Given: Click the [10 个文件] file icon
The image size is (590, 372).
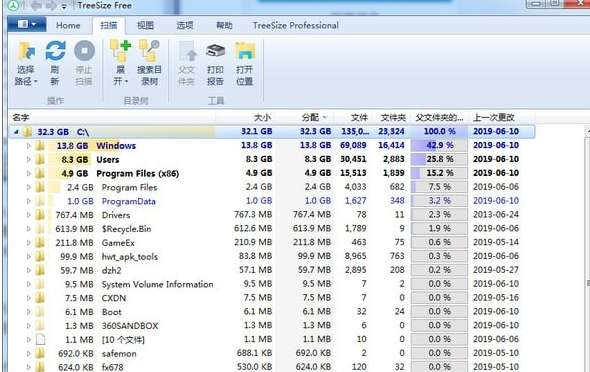Looking at the screenshot, I should pyautogui.click(x=40, y=340).
